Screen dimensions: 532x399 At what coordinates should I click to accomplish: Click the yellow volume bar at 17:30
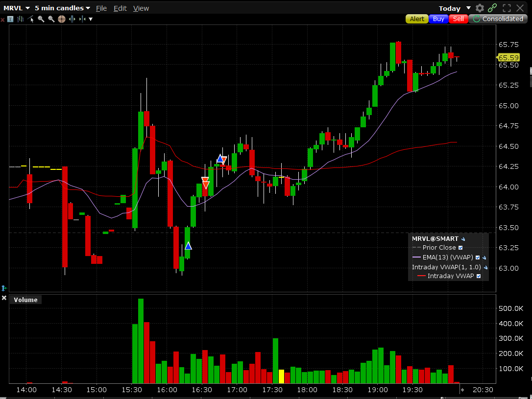[x=281, y=376]
